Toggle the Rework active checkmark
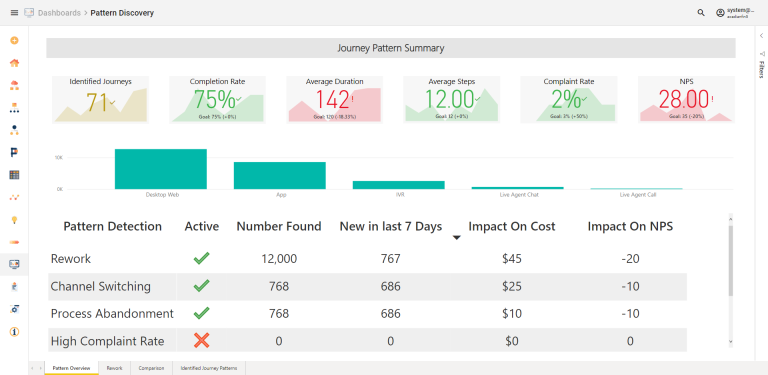Image resolution: width=768 pixels, height=375 pixels. point(201,258)
